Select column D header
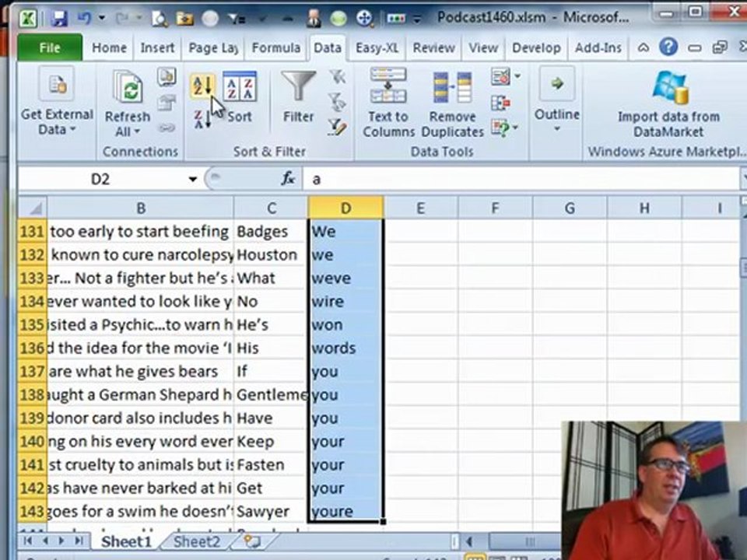Image resolution: width=747 pixels, height=560 pixels. pyautogui.click(x=345, y=208)
